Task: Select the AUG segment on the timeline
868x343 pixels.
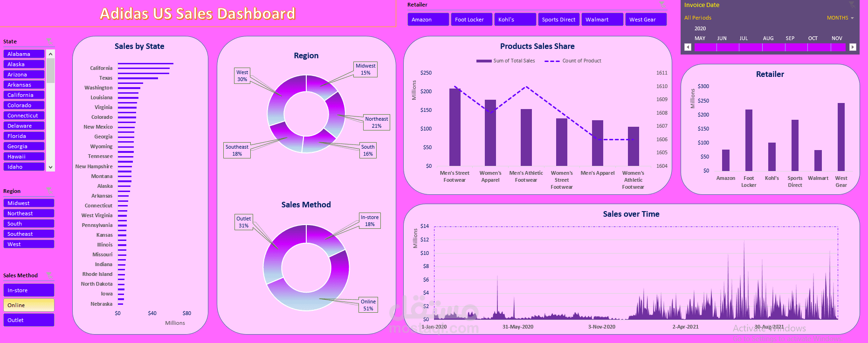Action: point(774,47)
